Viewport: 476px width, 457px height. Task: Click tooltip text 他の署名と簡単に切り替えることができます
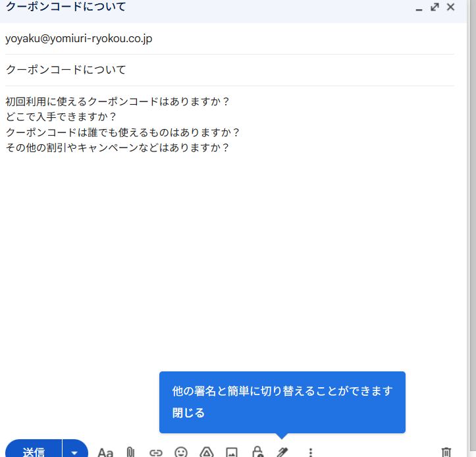click(x=282, y=391)
